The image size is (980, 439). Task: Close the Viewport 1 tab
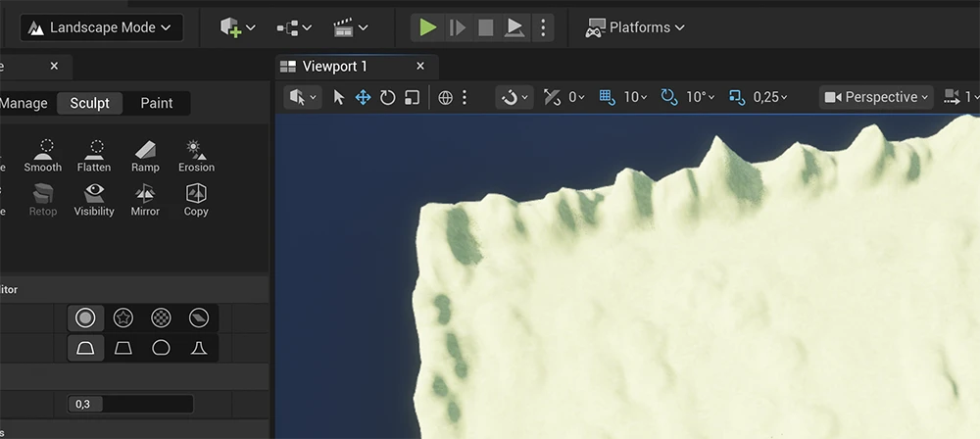(420, 66)
